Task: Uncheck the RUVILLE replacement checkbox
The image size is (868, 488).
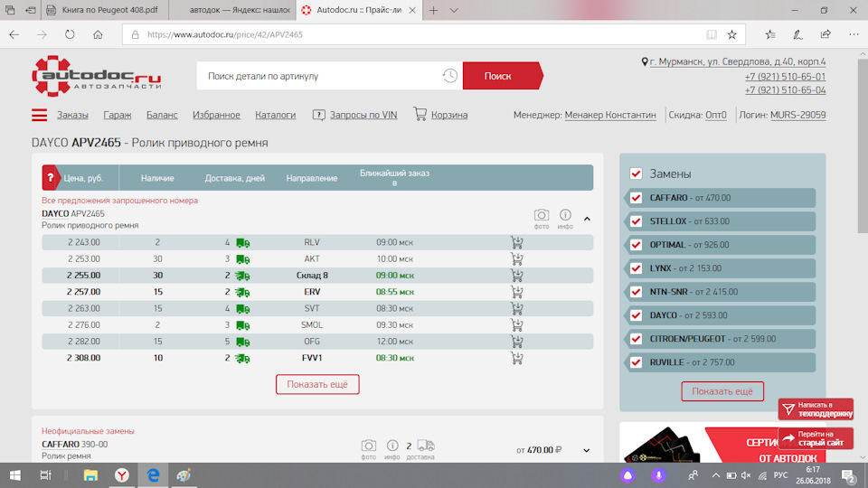Action: click(x=636, y=362)
